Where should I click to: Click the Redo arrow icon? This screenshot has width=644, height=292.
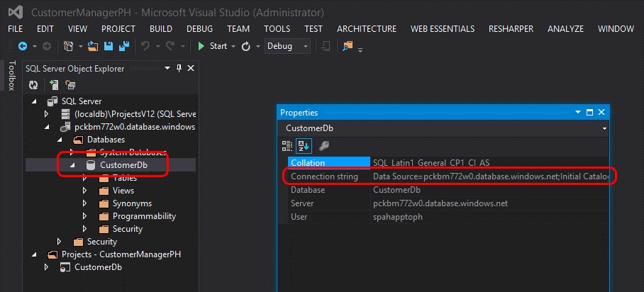(170, 46)
